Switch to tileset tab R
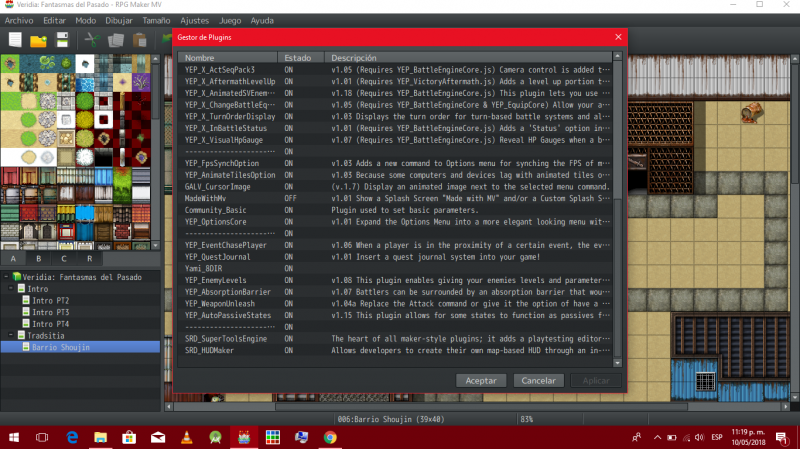Screen dimensions: 800x449 pos(89,258)
